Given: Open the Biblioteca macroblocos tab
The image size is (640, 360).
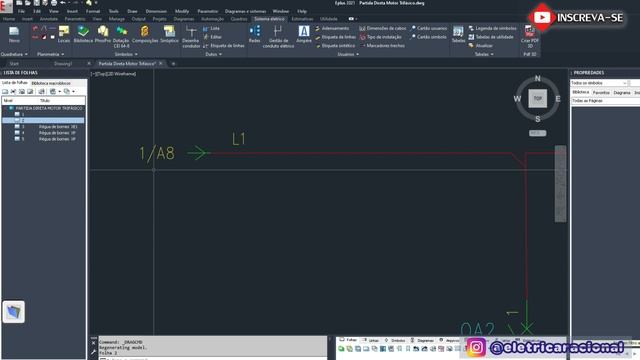Looking at the screenshot, I should [x=51, y=83].
